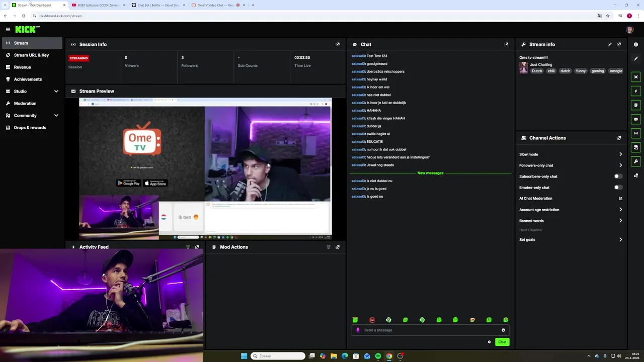
Task: Open Achievements page
Action: [32, 79]
